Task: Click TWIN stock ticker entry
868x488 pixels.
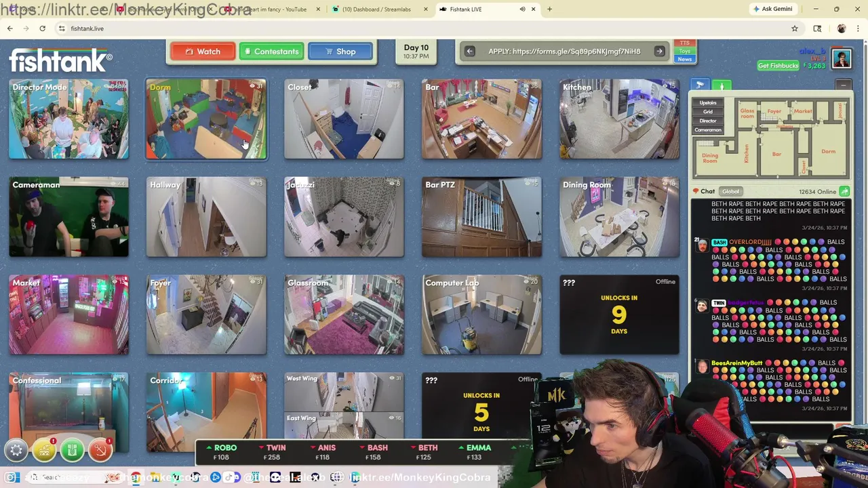Action: pos(271,452)
